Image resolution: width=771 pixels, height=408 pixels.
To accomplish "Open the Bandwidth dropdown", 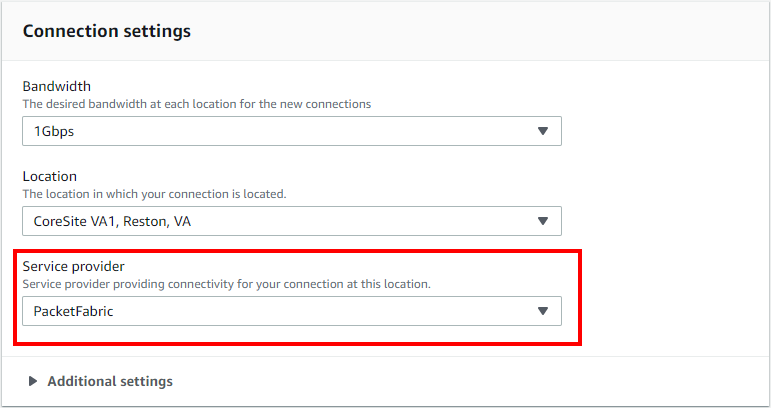I will point(292,131).
